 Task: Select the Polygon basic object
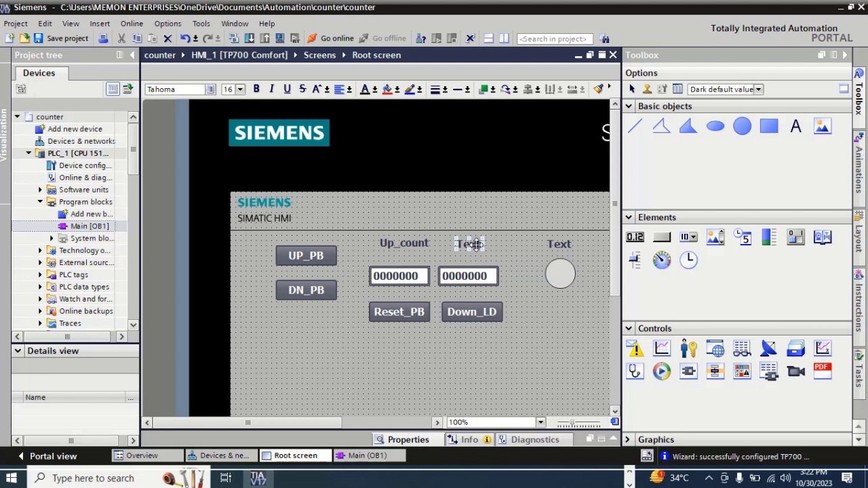688,126
